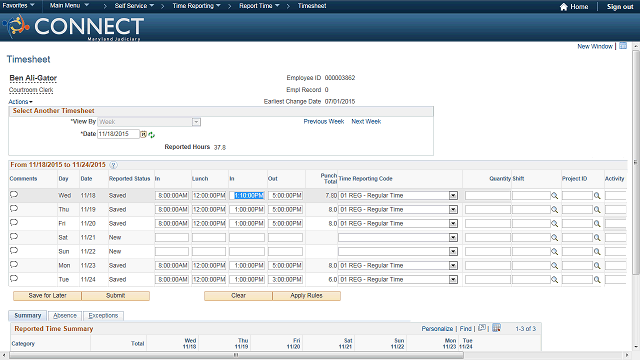Click the vertical page scrollbar
Viewport: 640px width, 360px height.
click(x=636, y=162)
